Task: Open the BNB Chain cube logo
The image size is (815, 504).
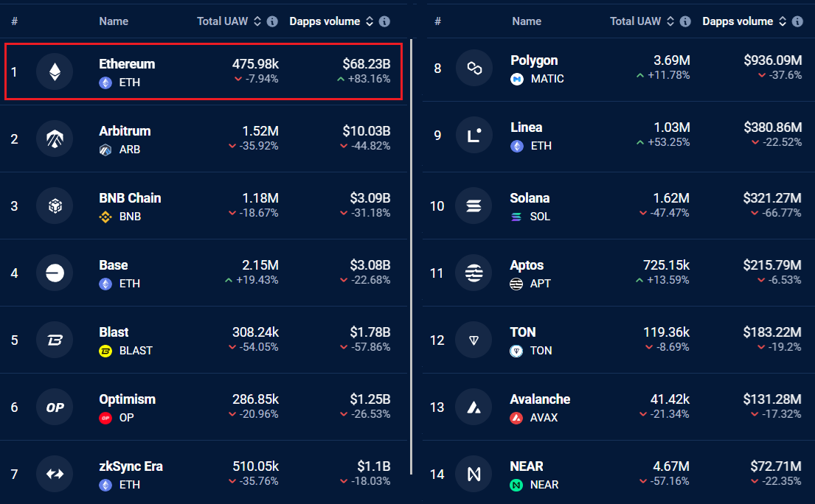Action: point(55,206)
